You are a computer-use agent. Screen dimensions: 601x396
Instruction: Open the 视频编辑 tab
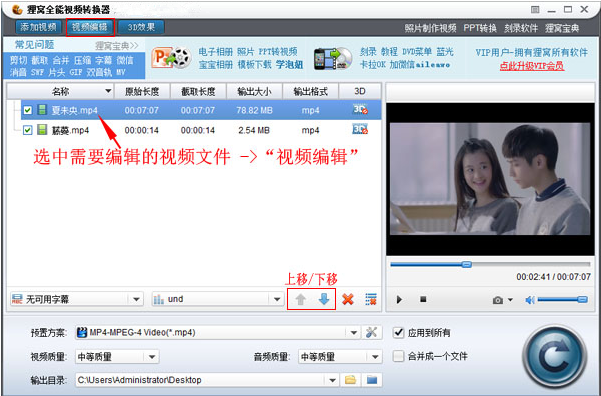tap(90, 27)
